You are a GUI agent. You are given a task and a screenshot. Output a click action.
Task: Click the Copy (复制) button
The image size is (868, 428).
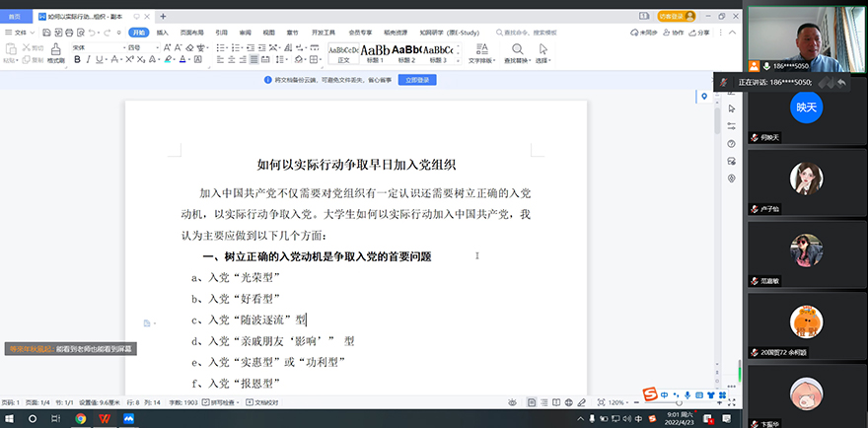coord(33,60)
